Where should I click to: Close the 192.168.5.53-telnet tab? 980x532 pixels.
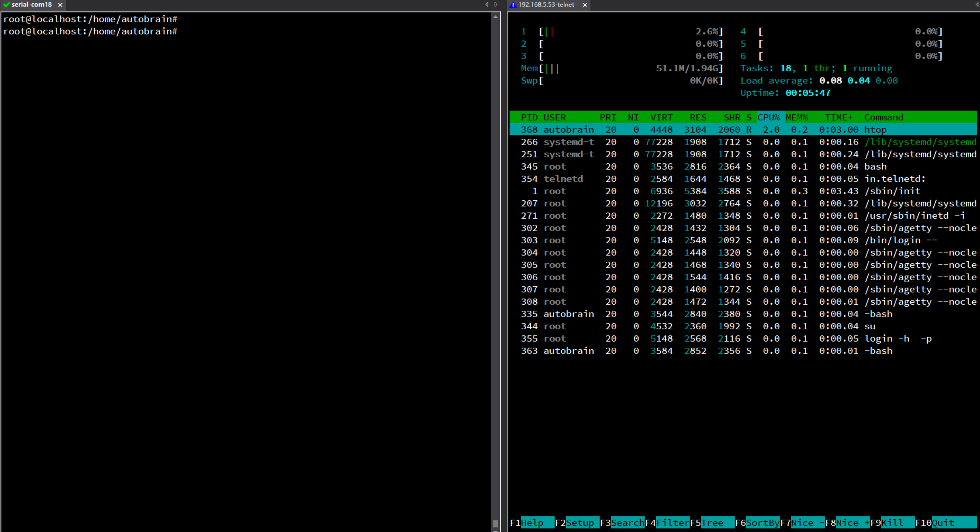pos(585,5)
